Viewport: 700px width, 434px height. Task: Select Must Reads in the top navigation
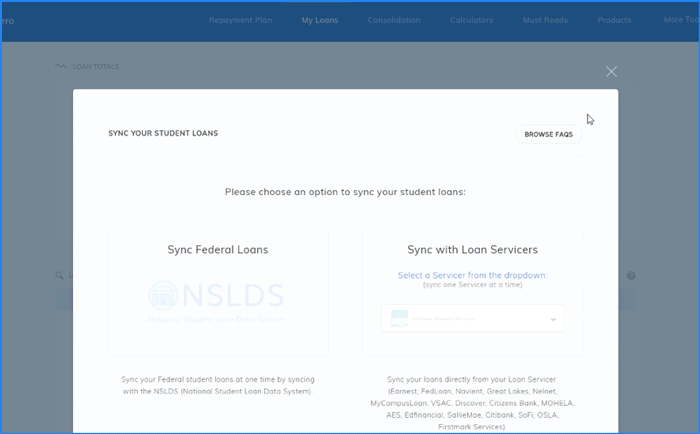pyautogui.click(x=545, y=20)
